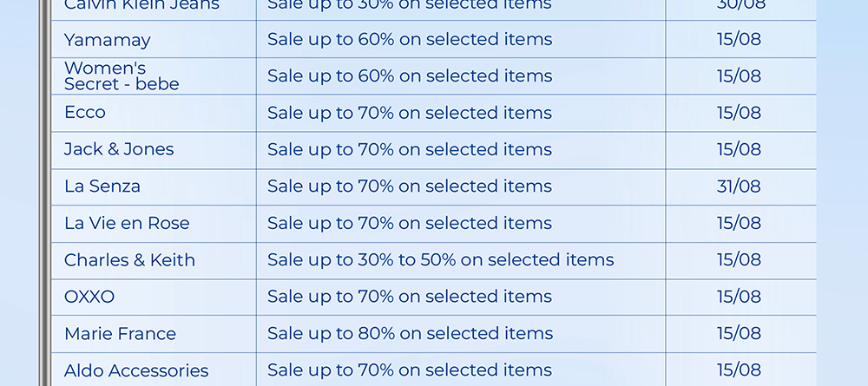Click the La Senza brand name
This screenshot has height=386, width=868.
tap(102, 186)
